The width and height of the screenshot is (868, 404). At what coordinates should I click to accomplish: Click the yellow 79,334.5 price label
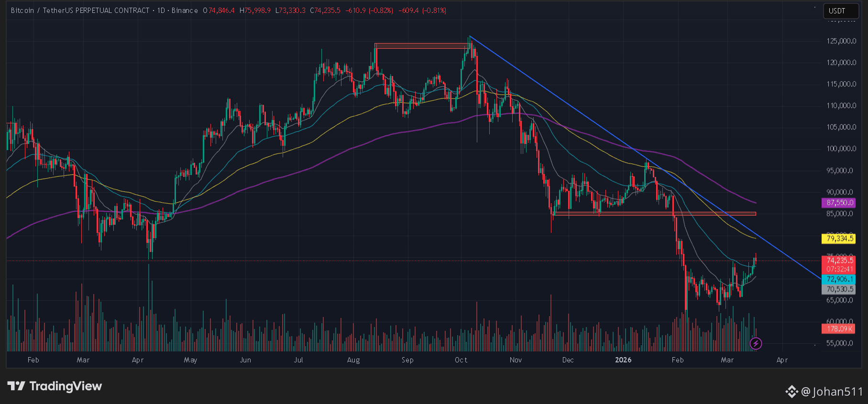pos(839,238)
